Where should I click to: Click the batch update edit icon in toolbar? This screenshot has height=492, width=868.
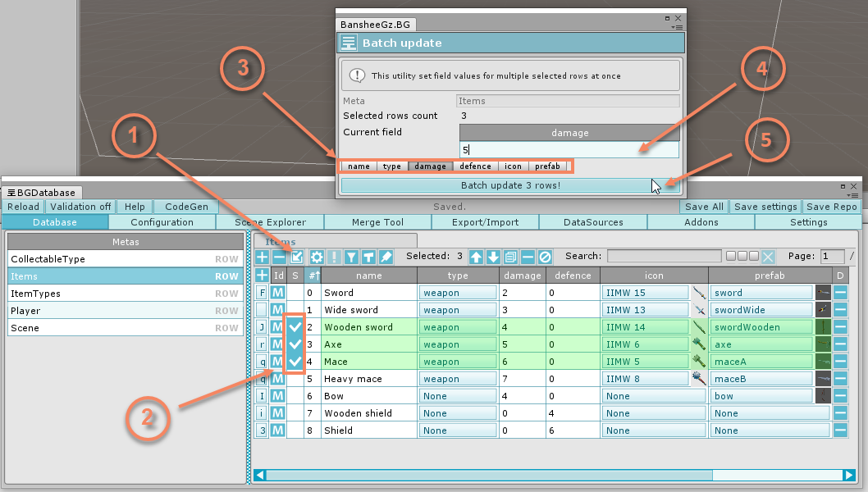(x=296, y=257)
